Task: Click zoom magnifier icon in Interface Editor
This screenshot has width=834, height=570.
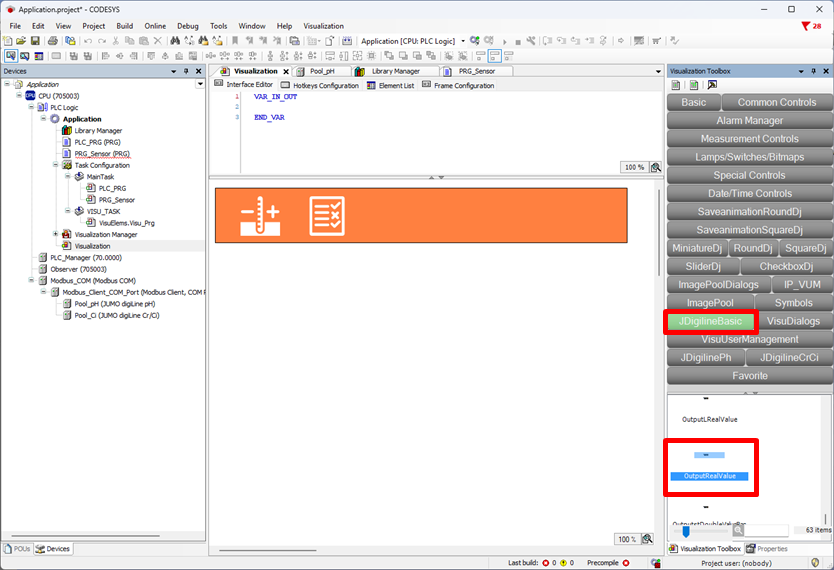Action: pyautogui.click(x=656, y=167)
